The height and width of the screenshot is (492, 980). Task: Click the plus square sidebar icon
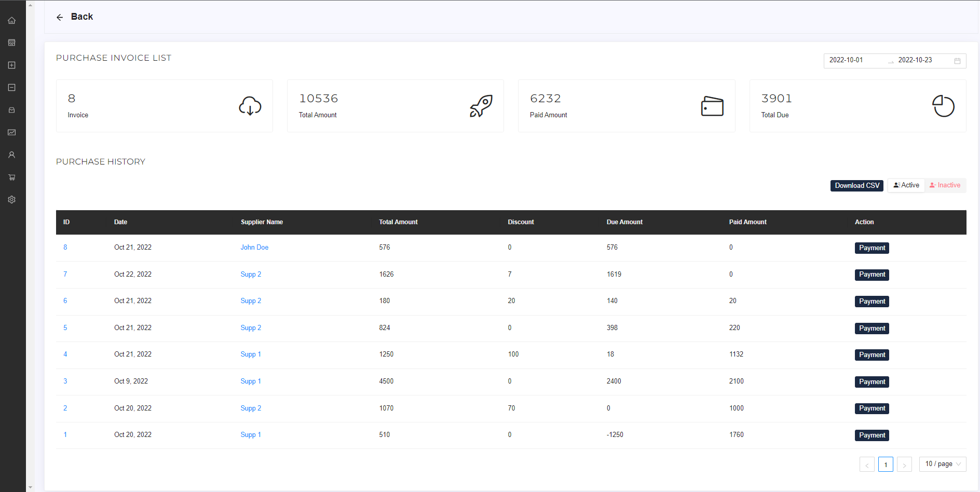pos(12,65)
